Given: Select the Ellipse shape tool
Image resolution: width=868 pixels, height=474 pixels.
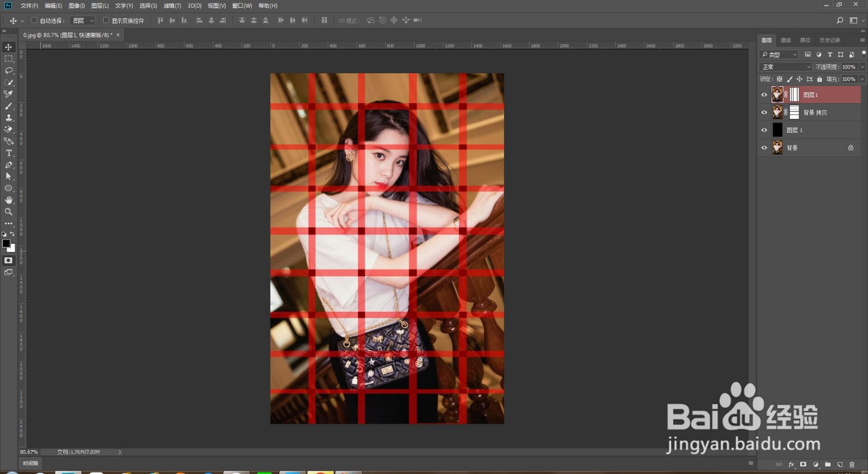Looking at the screenshot, I should tap(9, 188).
